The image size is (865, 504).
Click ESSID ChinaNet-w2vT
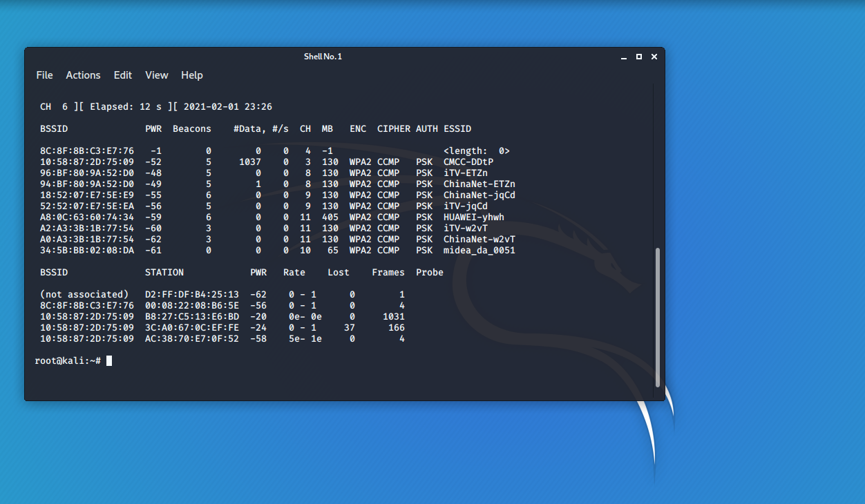[x=479, y=240]
